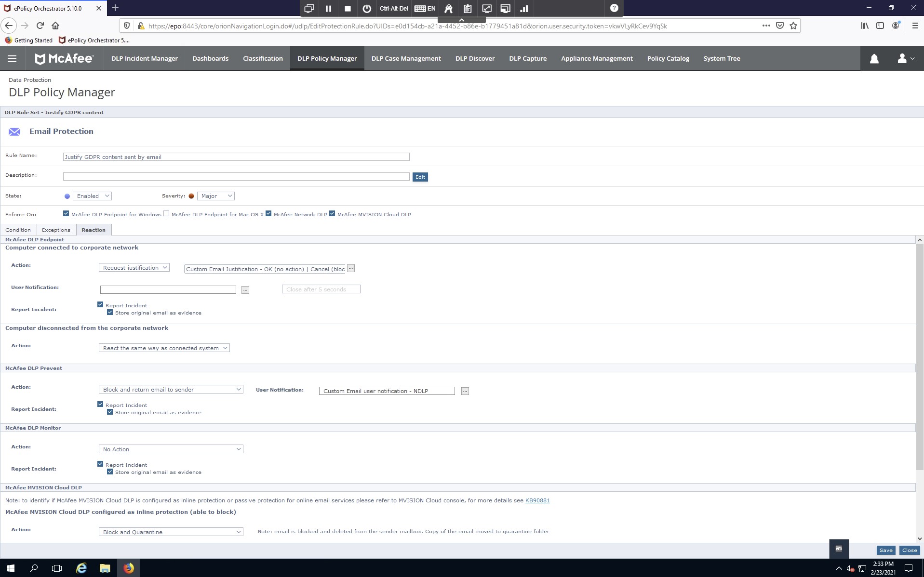924x577 pixels.
Task: Open Dashboards menu item
Action: click(210, 59)
